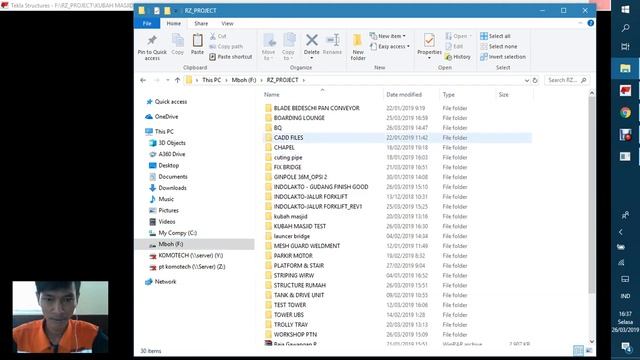Click the Search RZ_PROJECT field

point(566,80)
